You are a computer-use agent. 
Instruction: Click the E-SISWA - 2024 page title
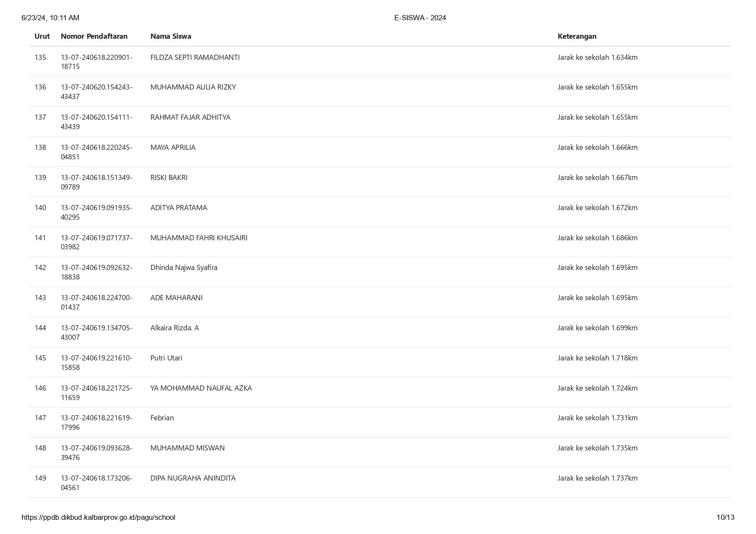pyautogui.click(x=420, y=18)
